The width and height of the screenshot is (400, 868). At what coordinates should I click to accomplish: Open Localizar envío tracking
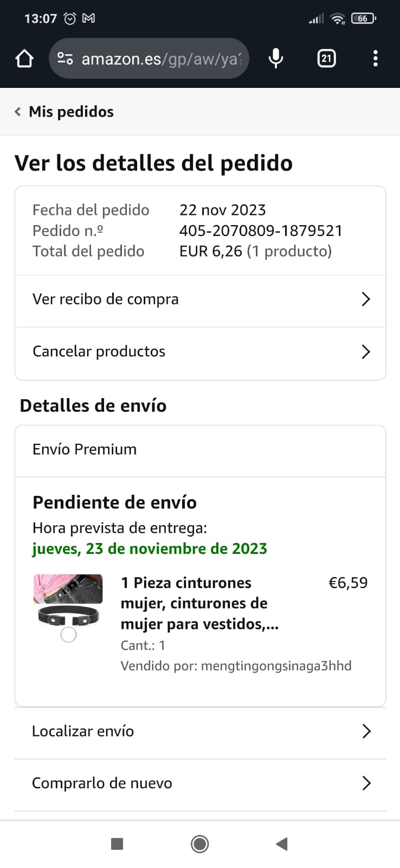click(83, 731)
